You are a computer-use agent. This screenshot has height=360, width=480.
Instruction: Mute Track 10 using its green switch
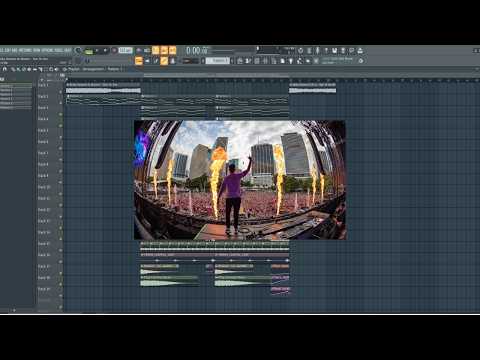(x=60, y=194)
